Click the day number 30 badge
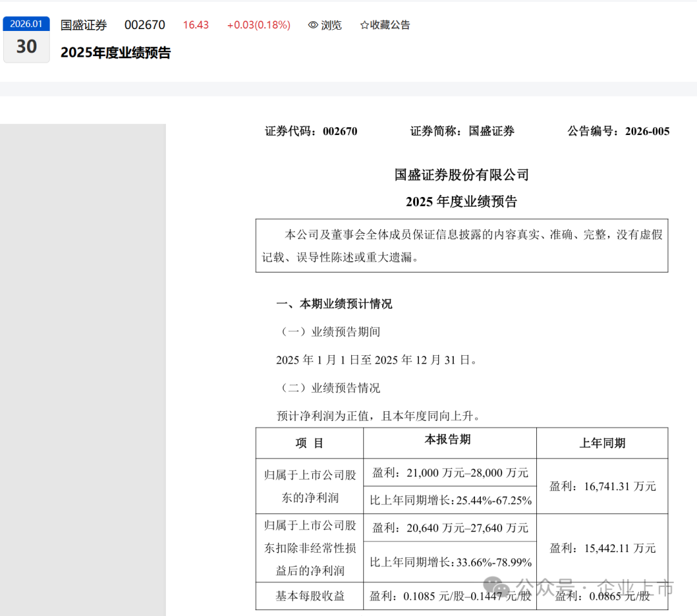This screenshot has height=616, width=697. click(x=26, y=46)
